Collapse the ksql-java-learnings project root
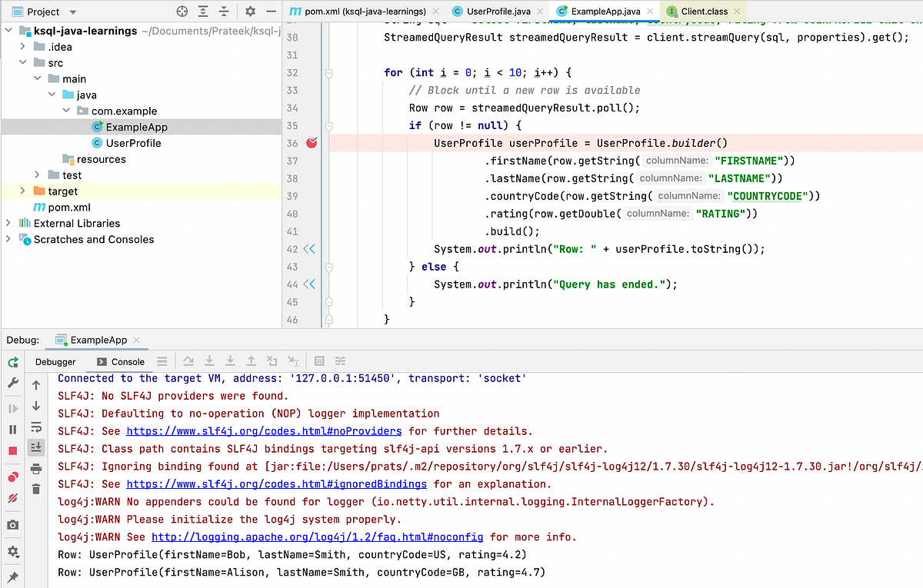 [x=9, y=31]
